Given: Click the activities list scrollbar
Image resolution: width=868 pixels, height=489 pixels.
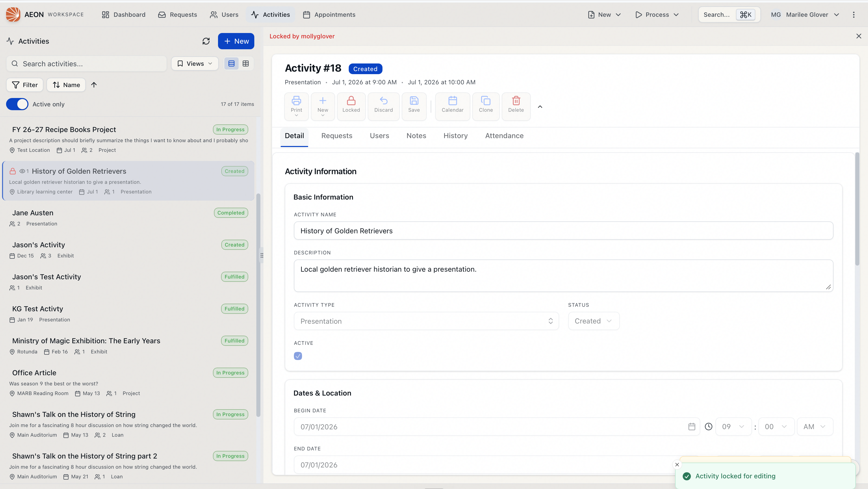Looking at the screenshot, I should tap(258, 305).
